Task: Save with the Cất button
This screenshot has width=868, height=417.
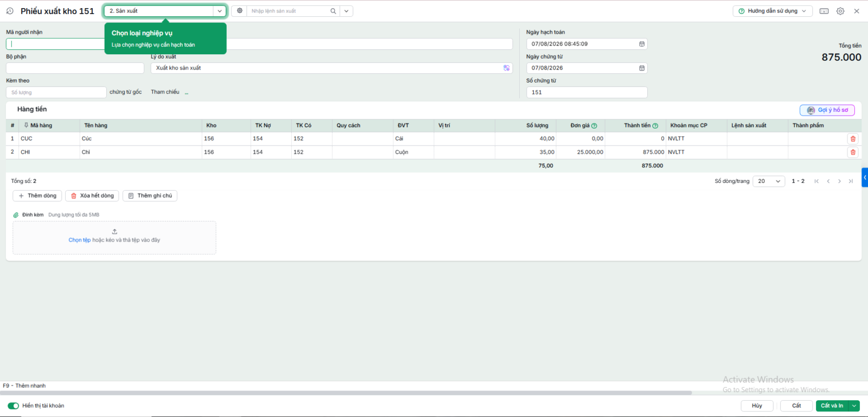Action: pyautogui.click(x=796, y=406)
